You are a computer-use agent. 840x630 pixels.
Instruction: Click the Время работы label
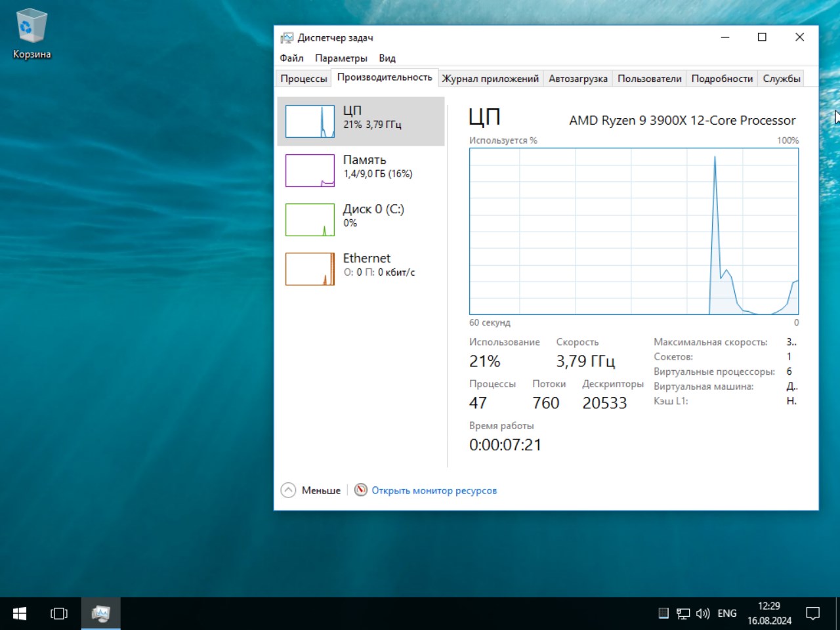point(501,426)
